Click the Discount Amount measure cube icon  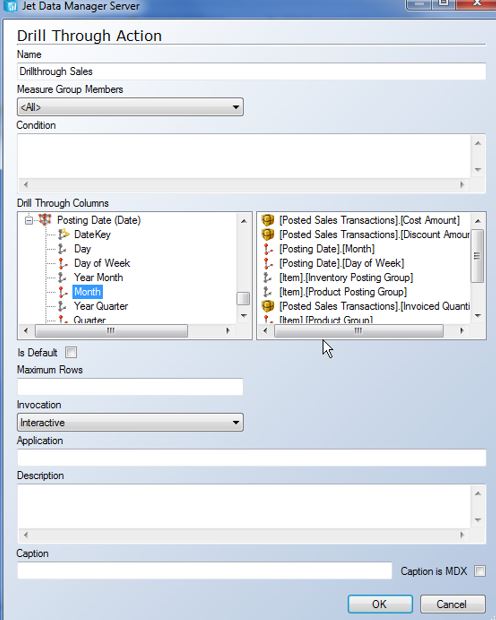coord(268,234)
